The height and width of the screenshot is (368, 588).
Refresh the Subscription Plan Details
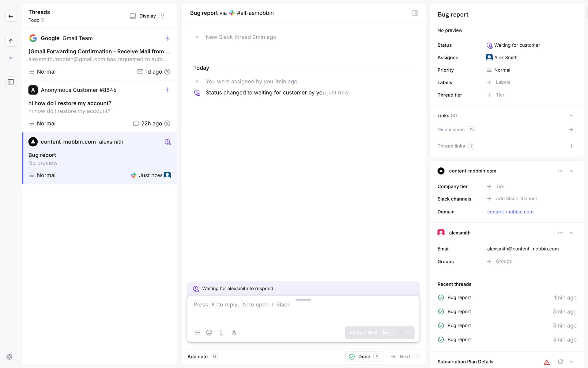560,362
